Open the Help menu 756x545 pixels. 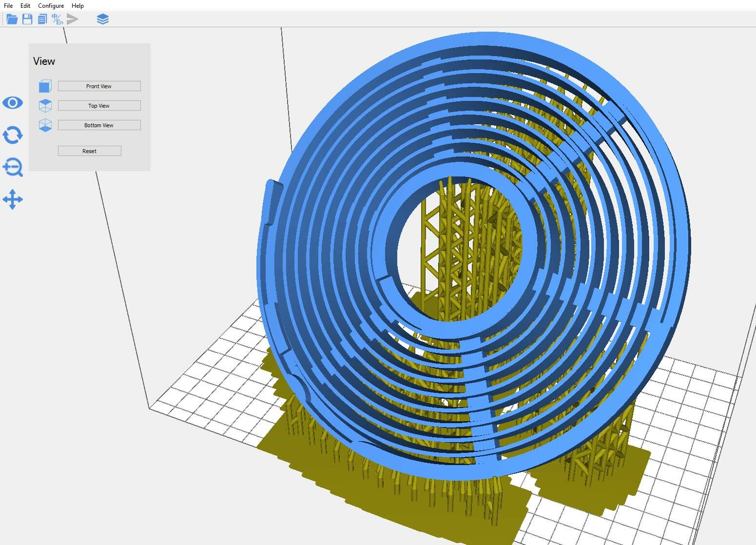(78, 5)
